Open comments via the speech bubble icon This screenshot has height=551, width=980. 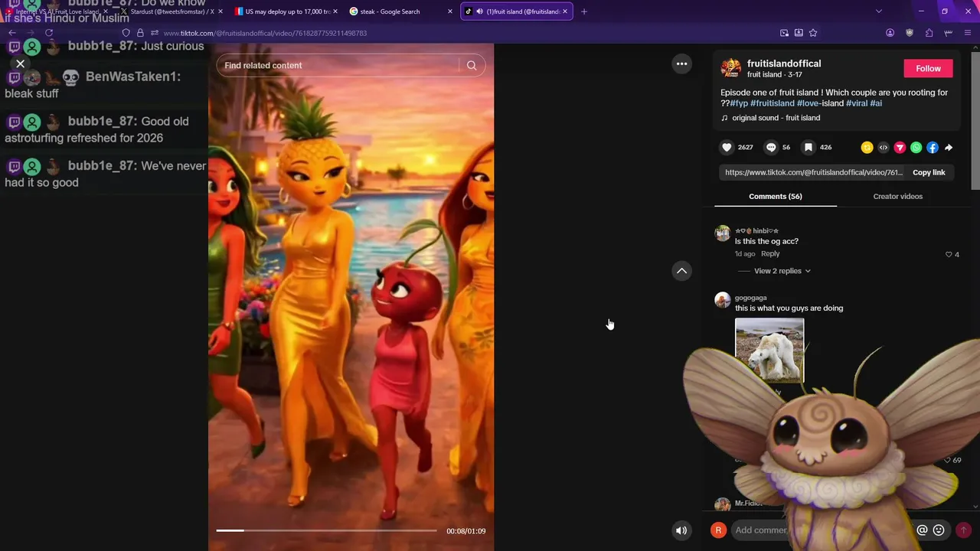coord(771,147)
